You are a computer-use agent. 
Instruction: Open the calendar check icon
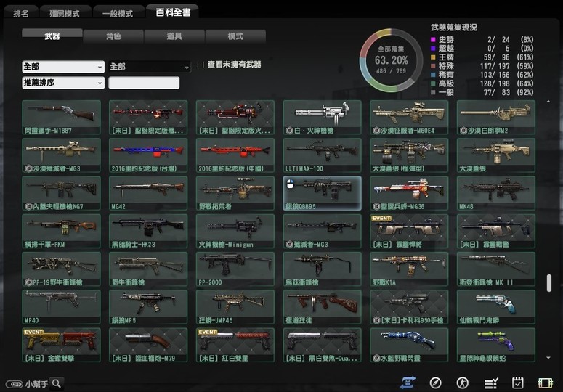[x=518, y=383]
